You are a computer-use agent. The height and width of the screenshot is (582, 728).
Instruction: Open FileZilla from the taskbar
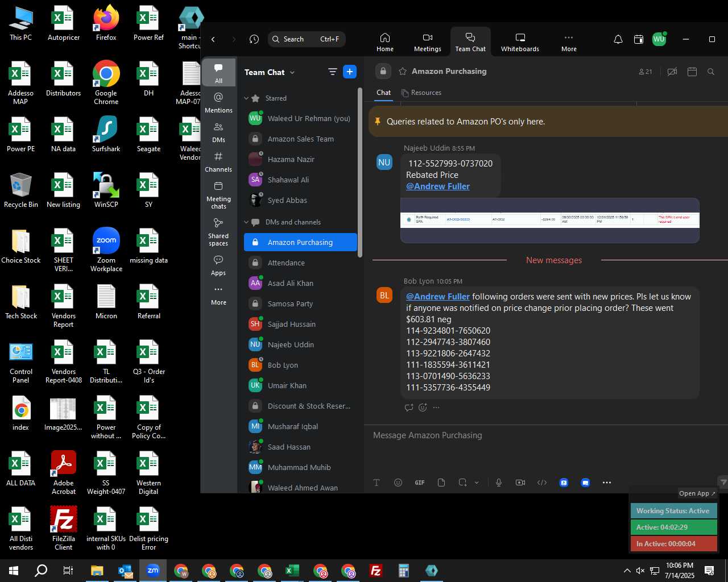click(376, 571)
